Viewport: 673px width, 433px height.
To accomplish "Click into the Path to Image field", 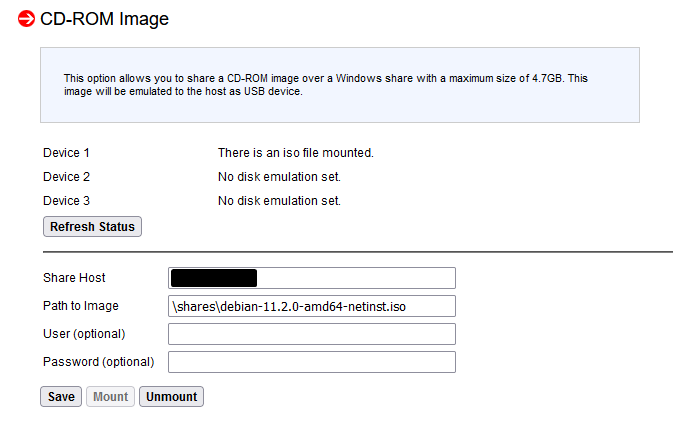I will tap(311, 306).
